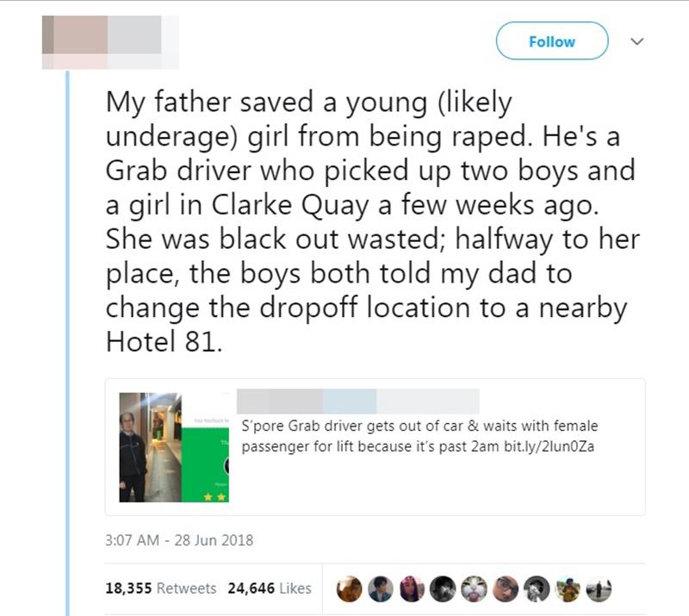689x616 pixels.
Task: Open the second liker avatar in the row
Action: (x=380, y=589)
